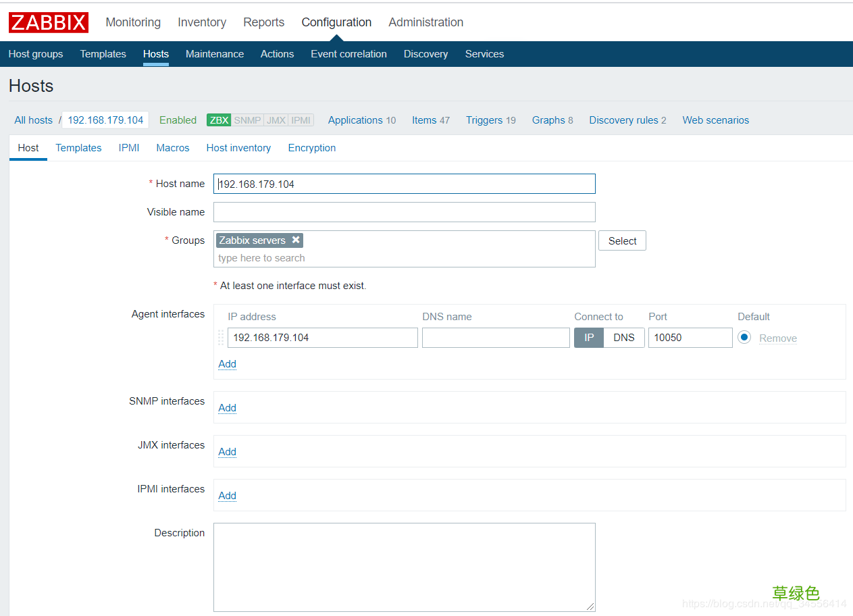
Task: Click the agent IP address field
Action: [323, 338]
